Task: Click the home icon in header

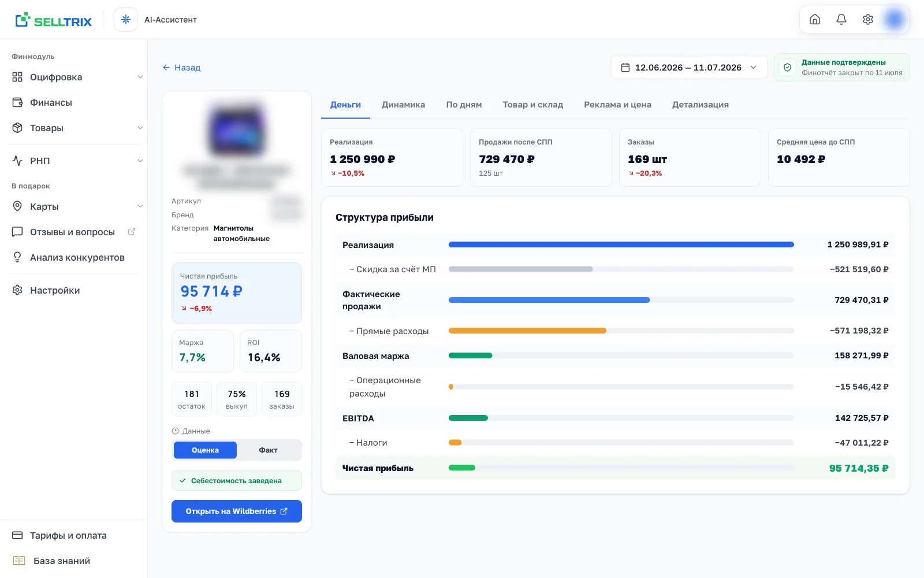Action: click(815, 20)
